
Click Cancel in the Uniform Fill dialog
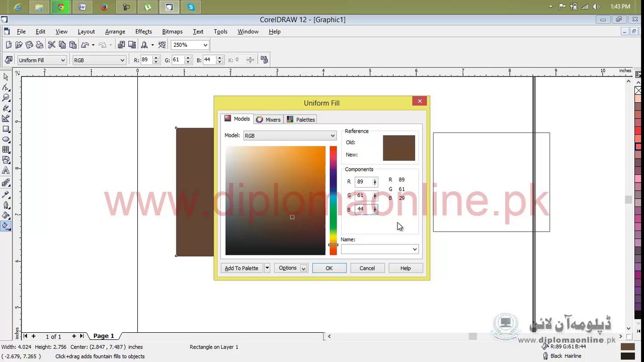[x=367, y=268]
